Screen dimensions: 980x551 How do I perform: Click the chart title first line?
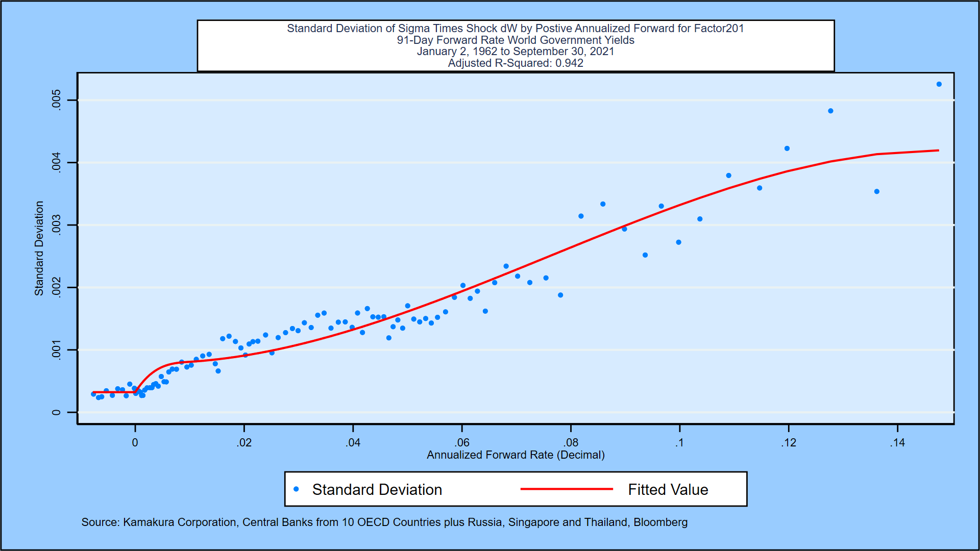(516, 29)
